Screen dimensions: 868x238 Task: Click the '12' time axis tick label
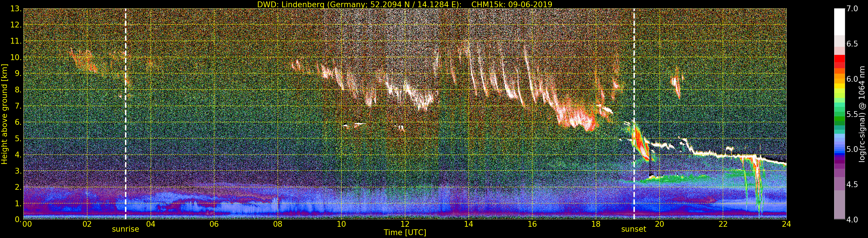click(405, 224)
